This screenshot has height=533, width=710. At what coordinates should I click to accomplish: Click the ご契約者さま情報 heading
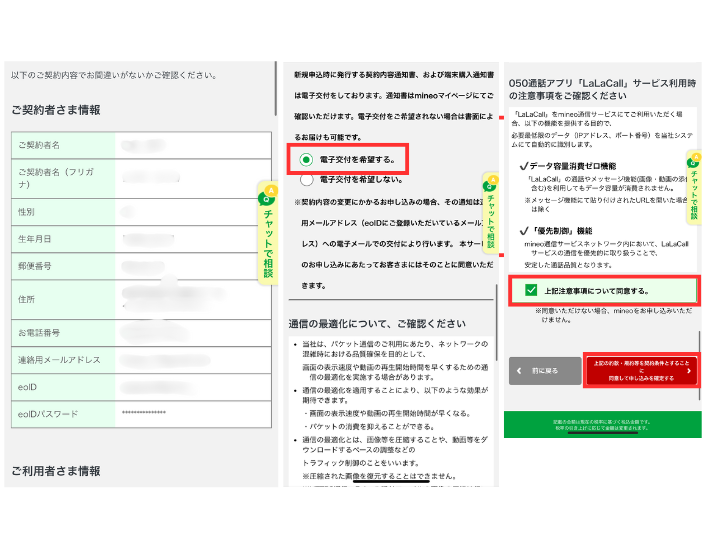(56, 110)
